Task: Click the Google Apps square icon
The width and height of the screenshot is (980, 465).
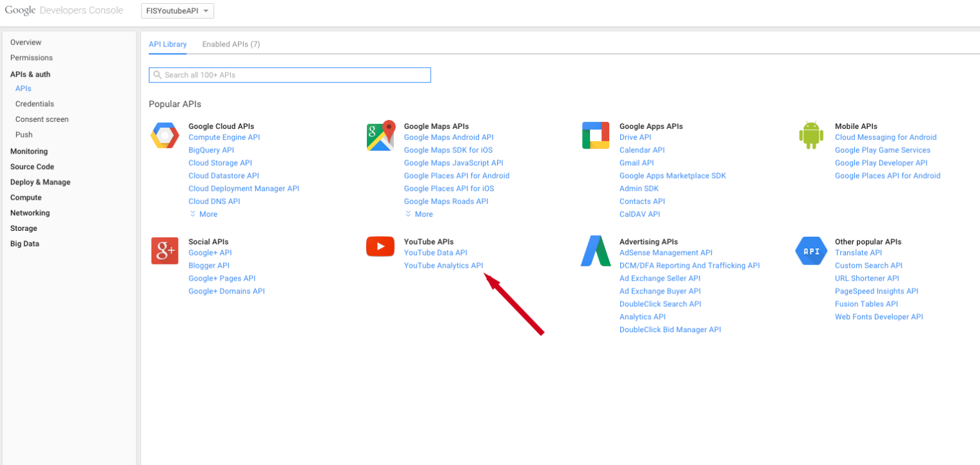Action: pos(596,135)
